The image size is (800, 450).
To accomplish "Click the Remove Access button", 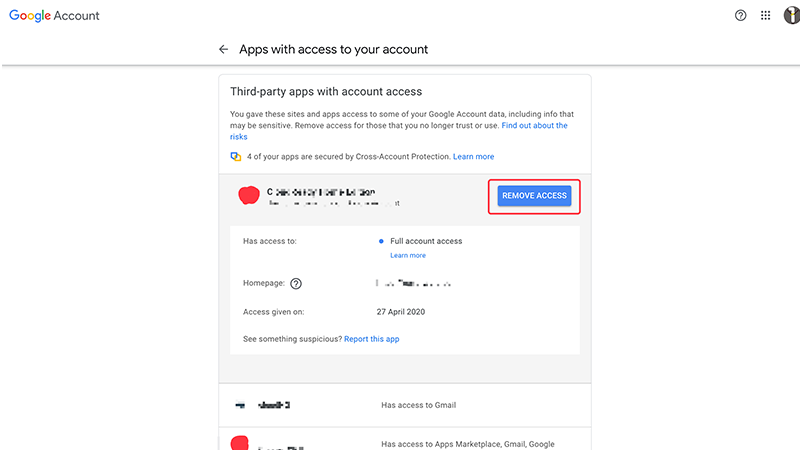I will pyautogui.click(x=534, y=196).
